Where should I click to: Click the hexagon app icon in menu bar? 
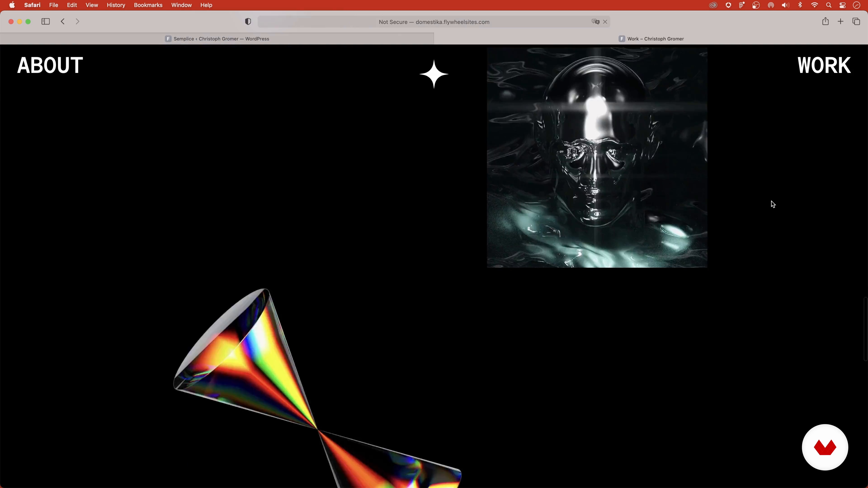point(728,5)
